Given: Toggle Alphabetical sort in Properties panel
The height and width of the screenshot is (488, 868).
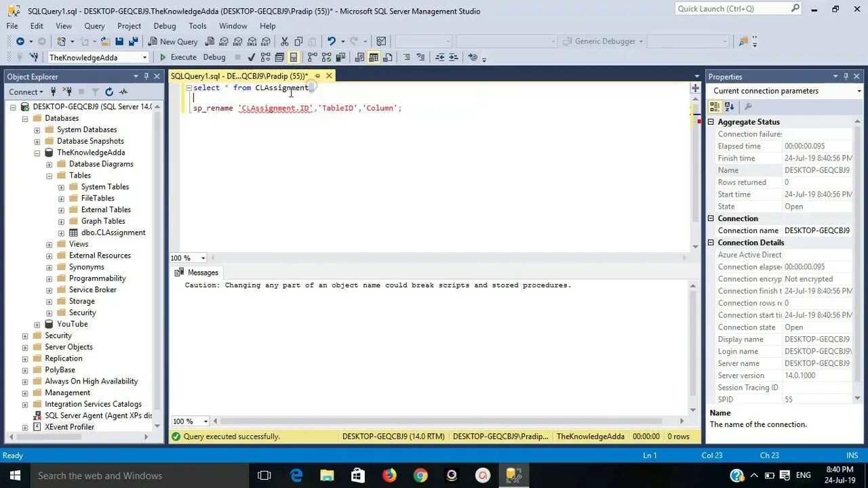Looking at the screenshot, I should pos(730,106).
